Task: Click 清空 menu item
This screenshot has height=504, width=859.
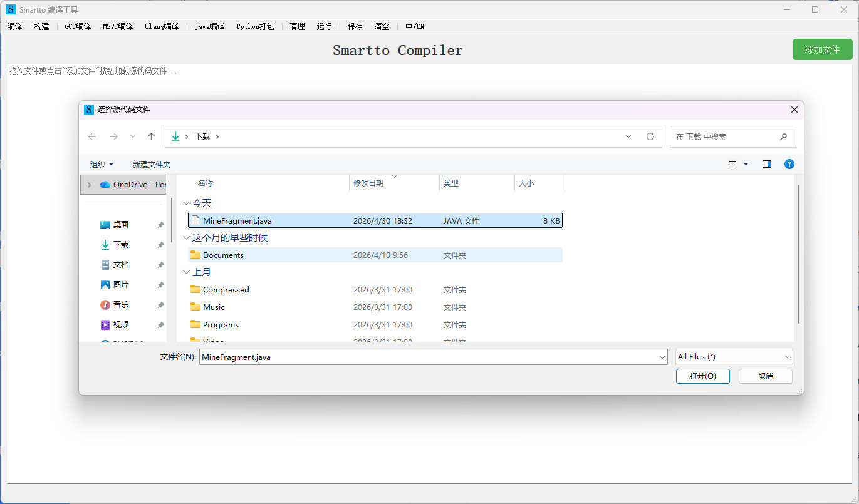Action: (x=382, y=26)
